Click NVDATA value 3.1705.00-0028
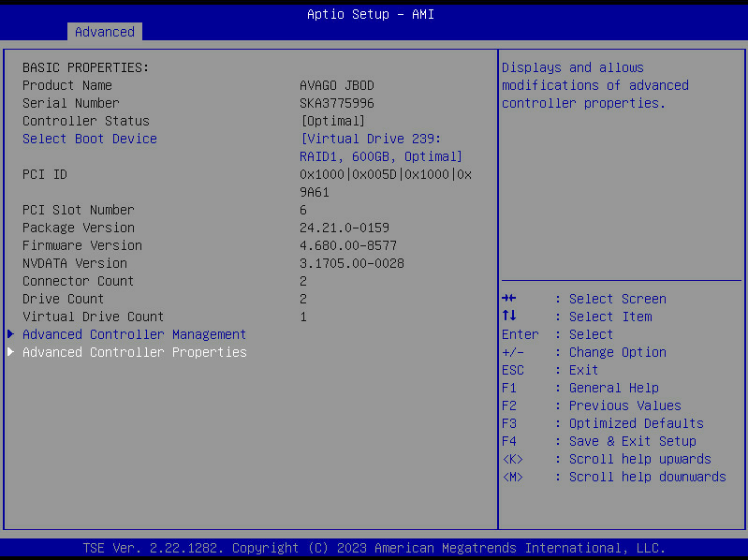748x560 pixels. click(352, 263)
